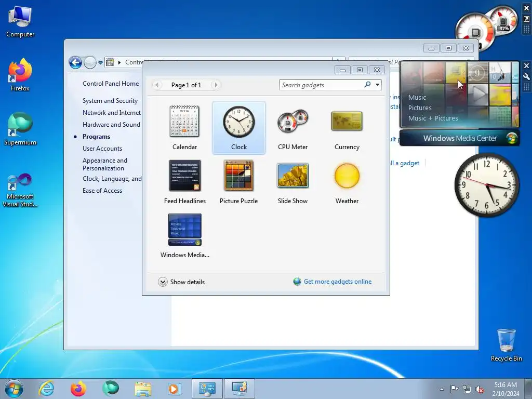532x399 pixels.
Task: Pick the Currency gadget
Action: coord(347,128)
